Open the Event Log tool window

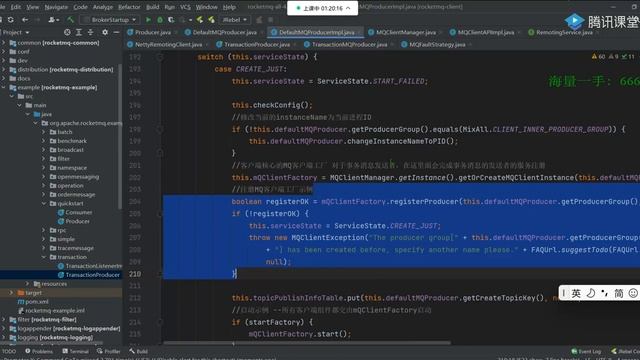tap(586, 351)
